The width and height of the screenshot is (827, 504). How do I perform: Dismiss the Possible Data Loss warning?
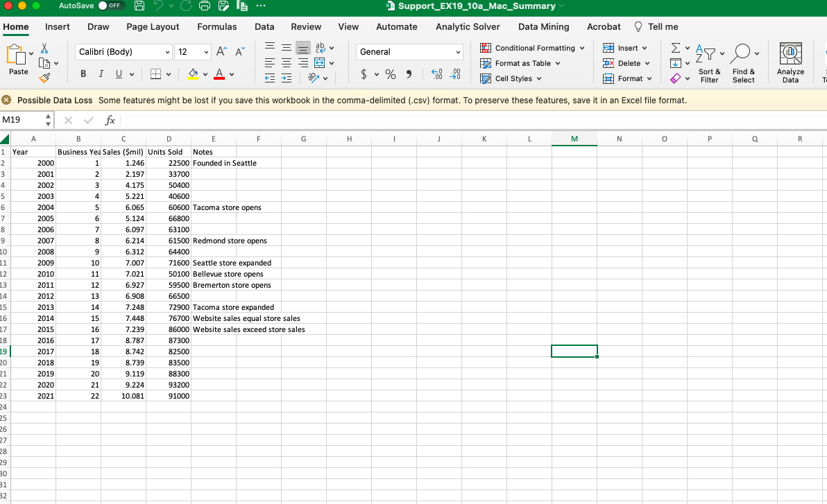click(x=7, y=101)
